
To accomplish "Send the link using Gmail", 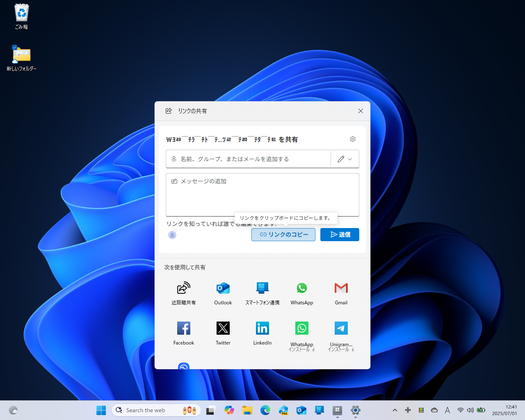I will coord(341,292).
